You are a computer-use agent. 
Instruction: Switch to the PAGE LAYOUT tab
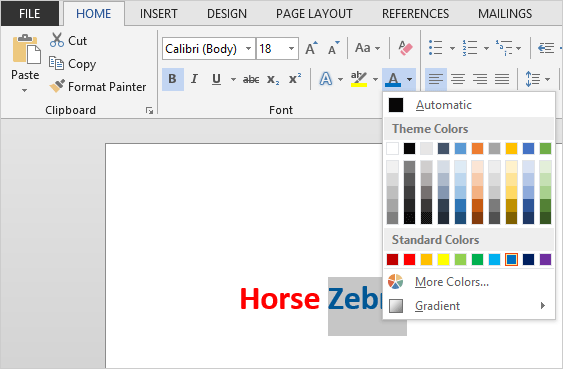coord(314,14)
